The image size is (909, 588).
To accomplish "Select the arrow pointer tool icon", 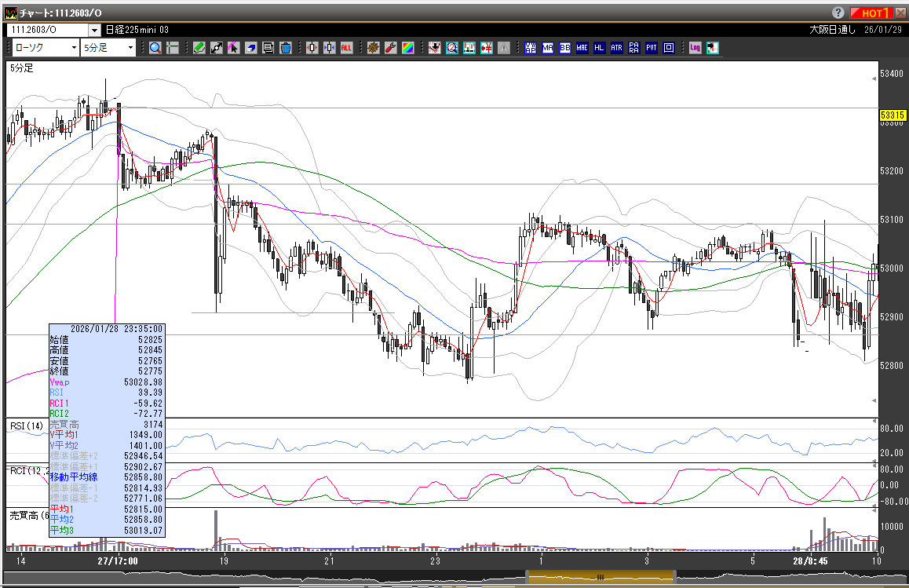I will [233, 48].
